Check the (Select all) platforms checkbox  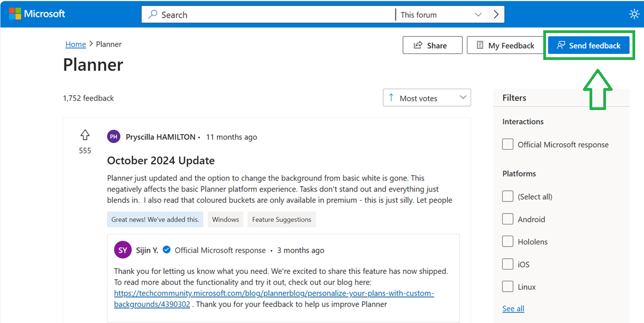pyautogui.click(x=507, y=196)
